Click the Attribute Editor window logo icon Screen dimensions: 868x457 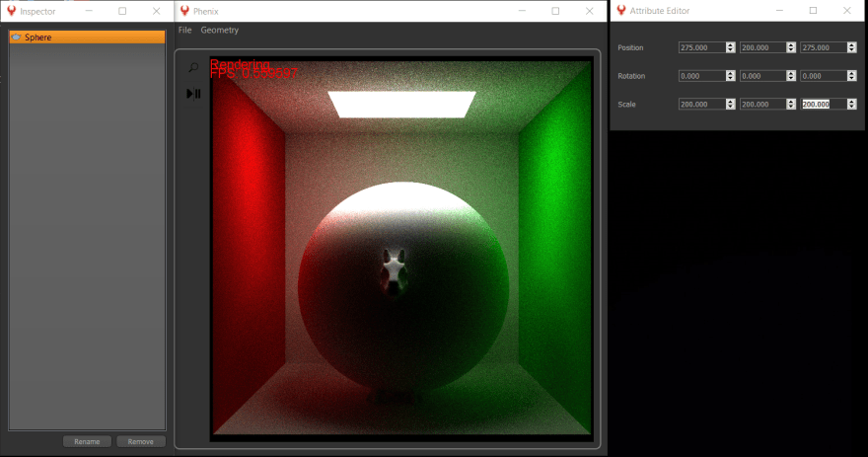(x=620, y=11)
